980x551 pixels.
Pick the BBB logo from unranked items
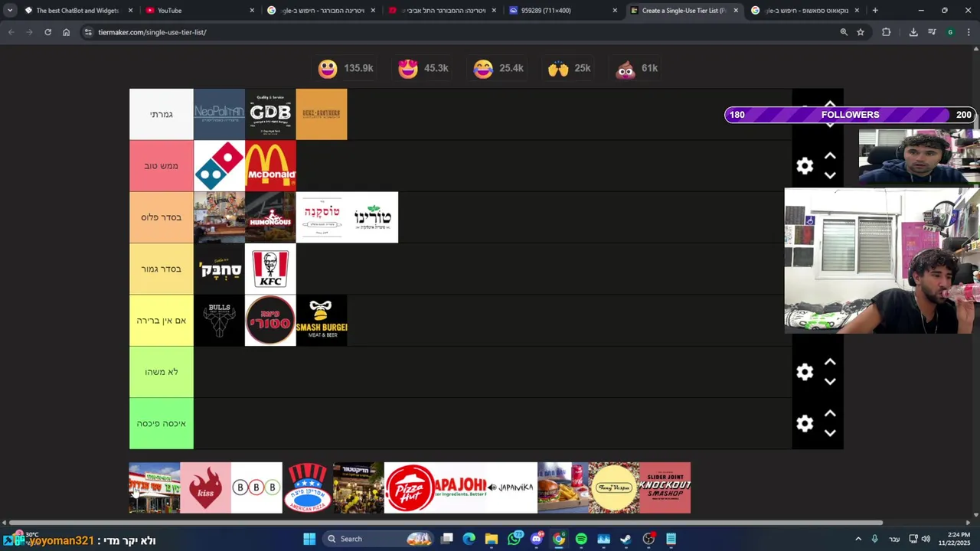[x=256, y=487]
